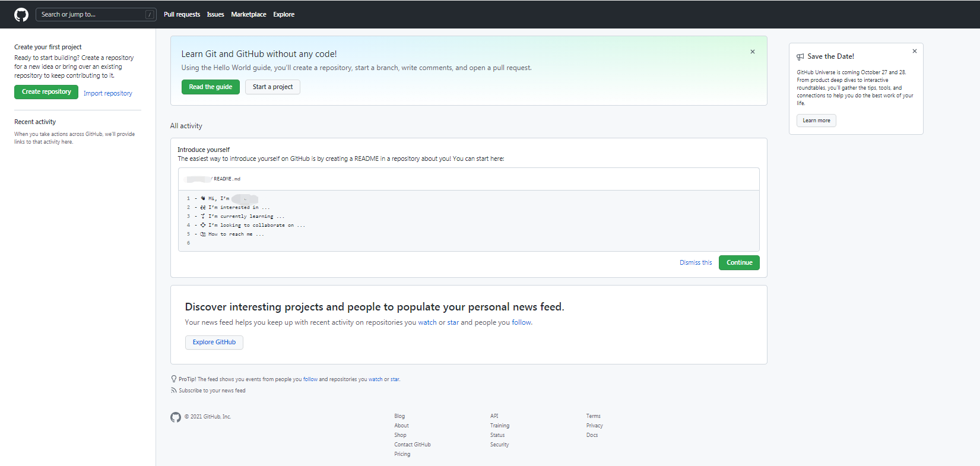Click the Introduce yourself heading
This screenshot has height=466, width=980.
(x=204, y=150)
